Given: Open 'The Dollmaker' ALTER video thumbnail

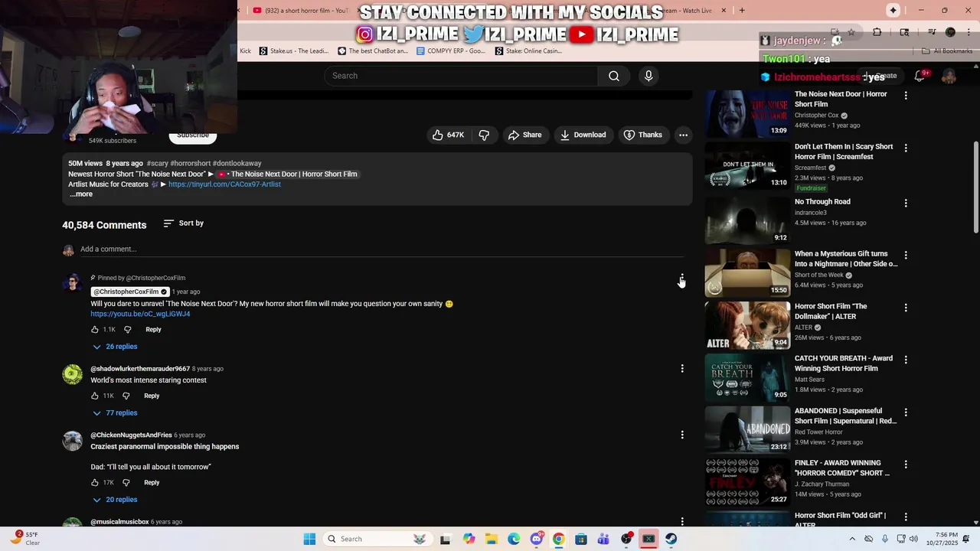Looking at the screenshot, I should (747, 325).
